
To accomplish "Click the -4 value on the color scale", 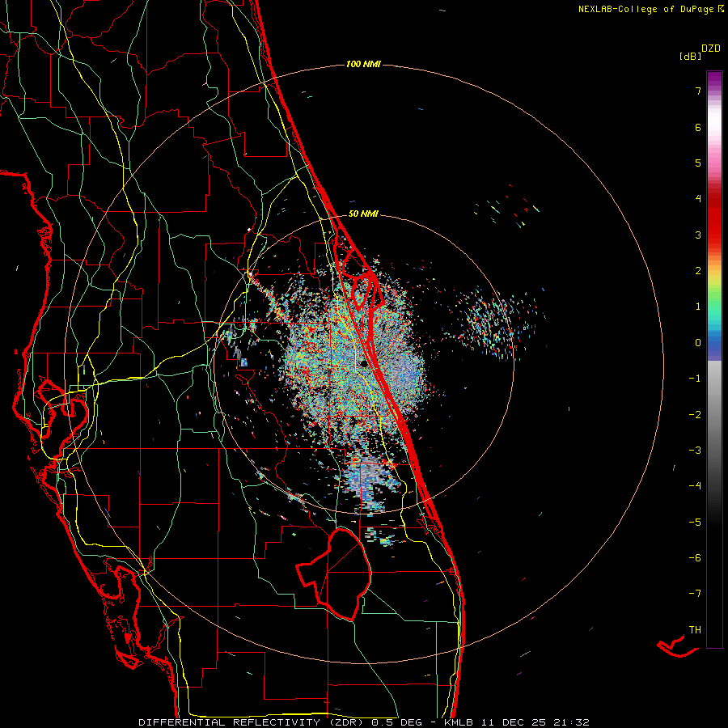I will click(x=695, y=486).
